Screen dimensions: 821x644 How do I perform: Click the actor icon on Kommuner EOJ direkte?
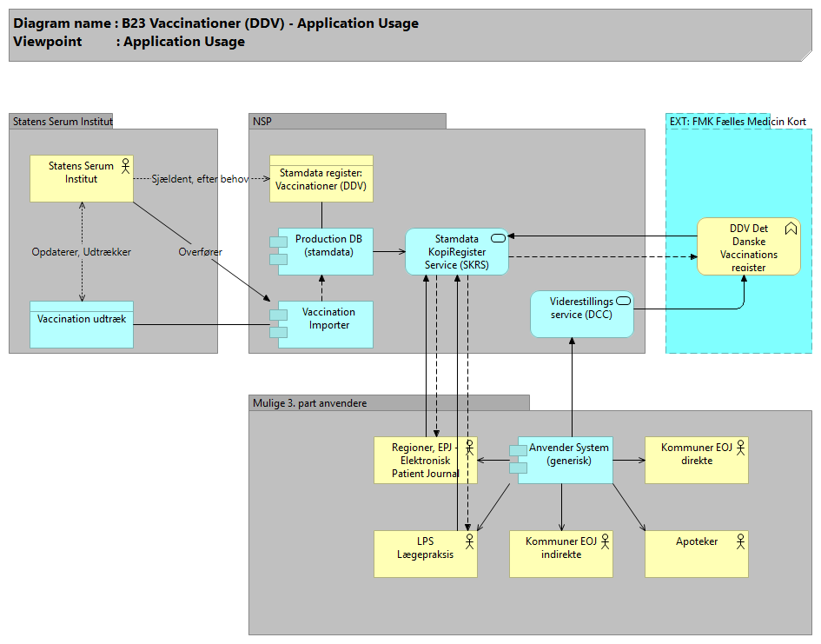click(x=740, y=447)
